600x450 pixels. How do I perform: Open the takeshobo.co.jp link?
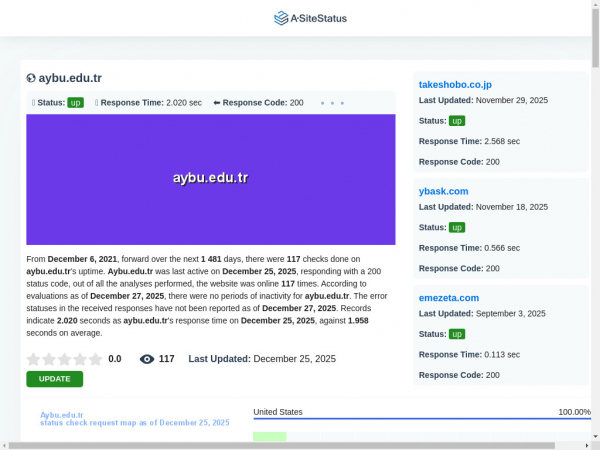click(x=455, y=85)
